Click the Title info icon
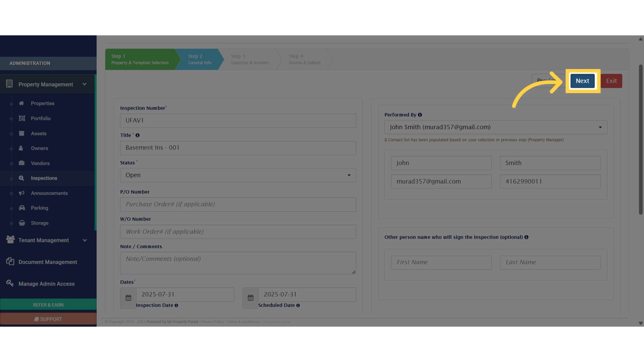The height and width of the screenshot is (362, 644). click(138, 135)
